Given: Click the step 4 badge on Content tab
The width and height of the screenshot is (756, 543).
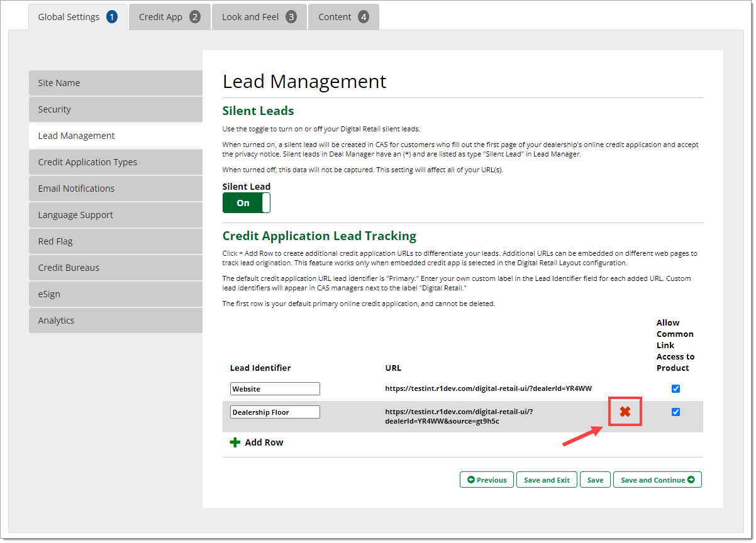Looking at the screenshot, I should pos(364,17).
